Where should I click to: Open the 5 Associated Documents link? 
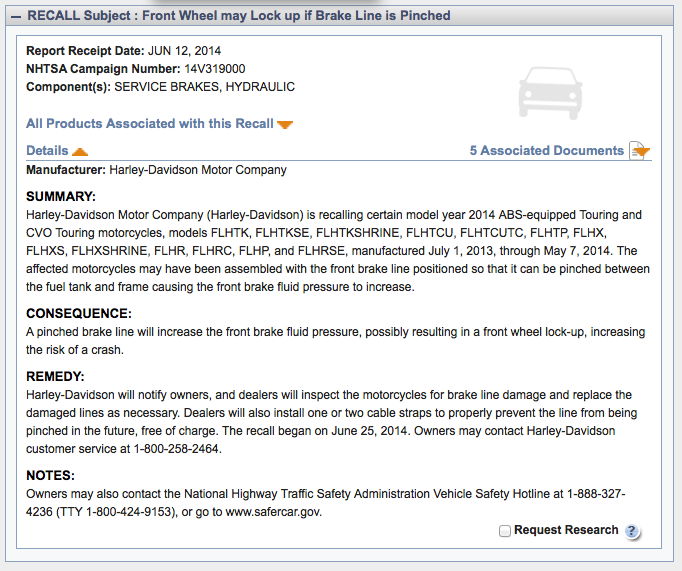[547, 151]
